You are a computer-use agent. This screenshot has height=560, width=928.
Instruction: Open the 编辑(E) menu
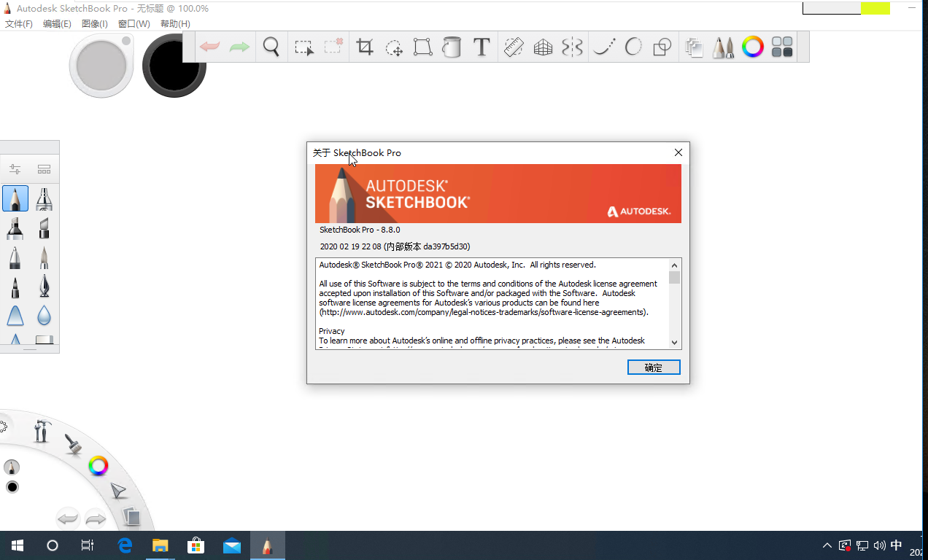tap(57, 24)
